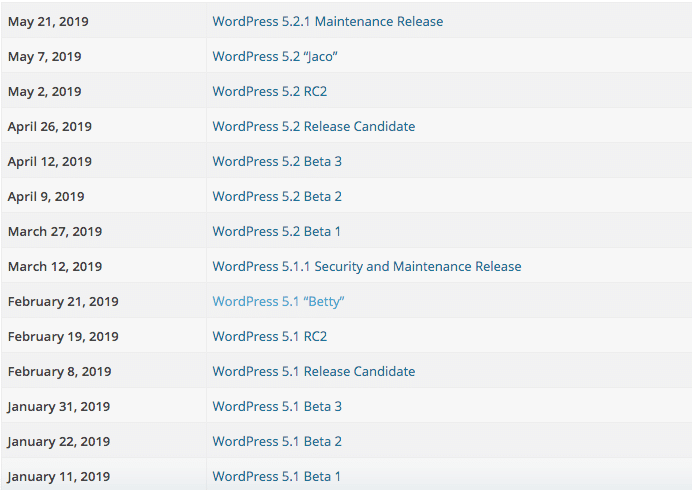Image resolution: width=692 pixels, height=490 pixels.
Task: Open WordPress 5.2 RC2 announcement
Action: (x=269, y=91)
